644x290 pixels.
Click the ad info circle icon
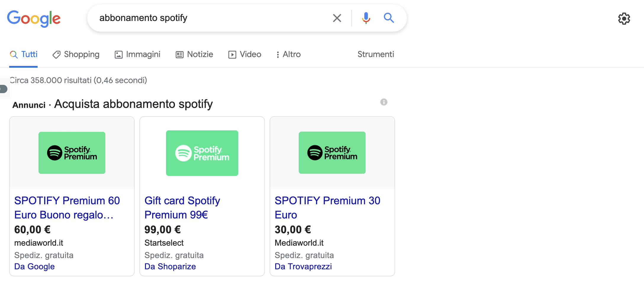[x=384, y=102]
